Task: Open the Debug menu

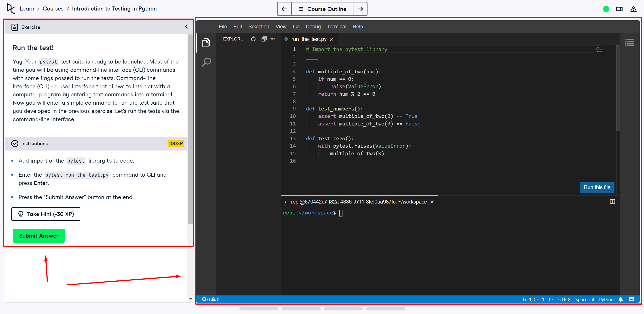Action: 313,26
